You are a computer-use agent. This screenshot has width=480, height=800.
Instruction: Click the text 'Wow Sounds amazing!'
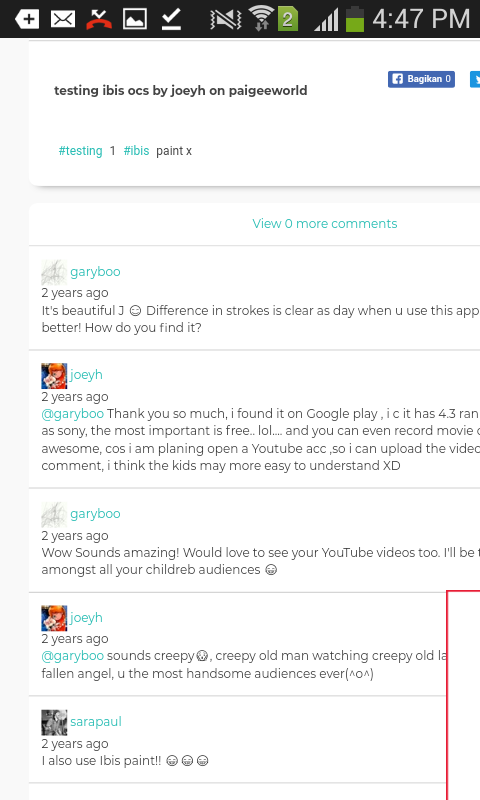pos(110,553)
